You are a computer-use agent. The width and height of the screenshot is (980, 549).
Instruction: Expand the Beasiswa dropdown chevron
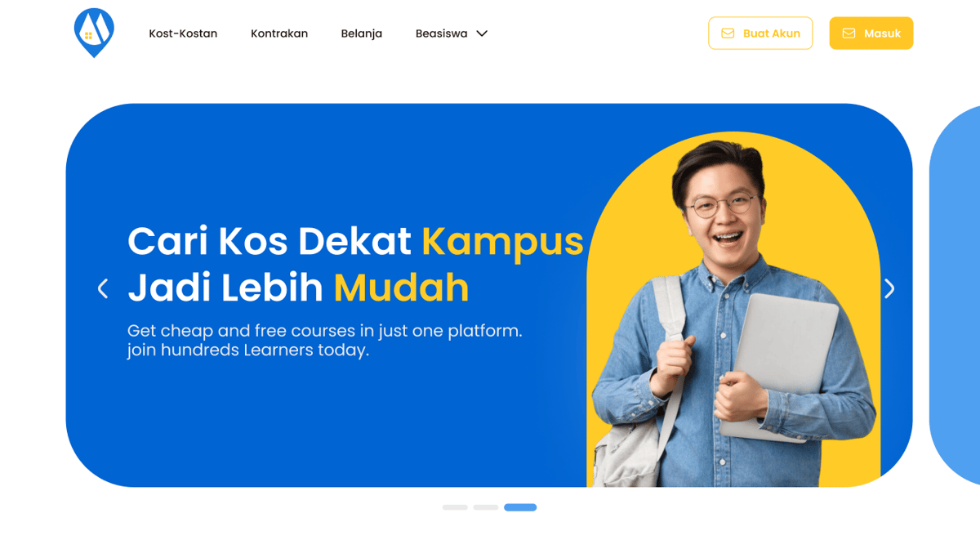(x=482, y=33)
